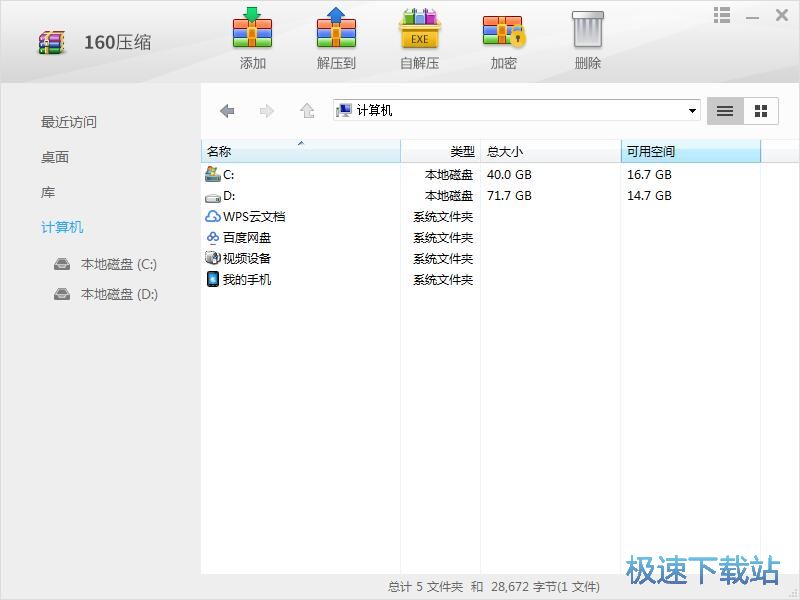800x600 pixels.
Task: Close the 160压缩 window
Action: (782, 15)
